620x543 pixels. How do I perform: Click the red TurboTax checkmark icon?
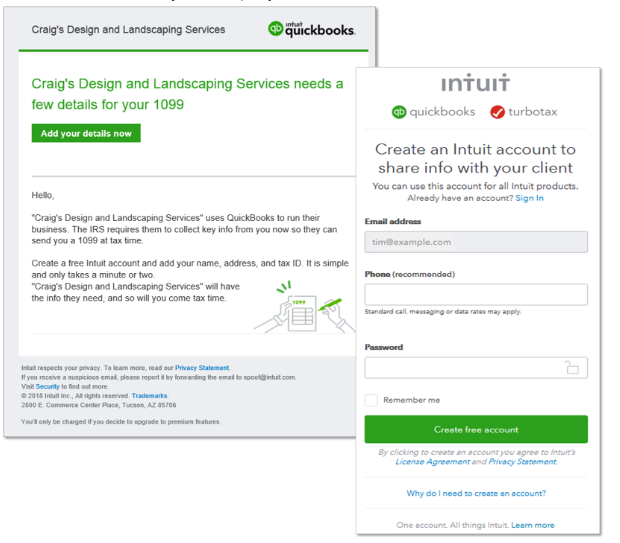click(x=497, y=112)
